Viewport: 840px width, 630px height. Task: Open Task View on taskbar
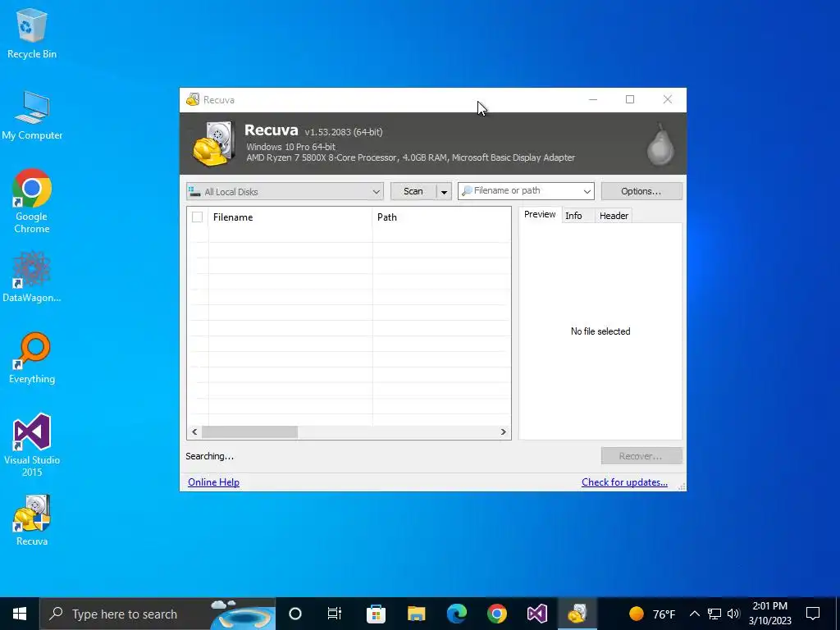pos(335,614)
